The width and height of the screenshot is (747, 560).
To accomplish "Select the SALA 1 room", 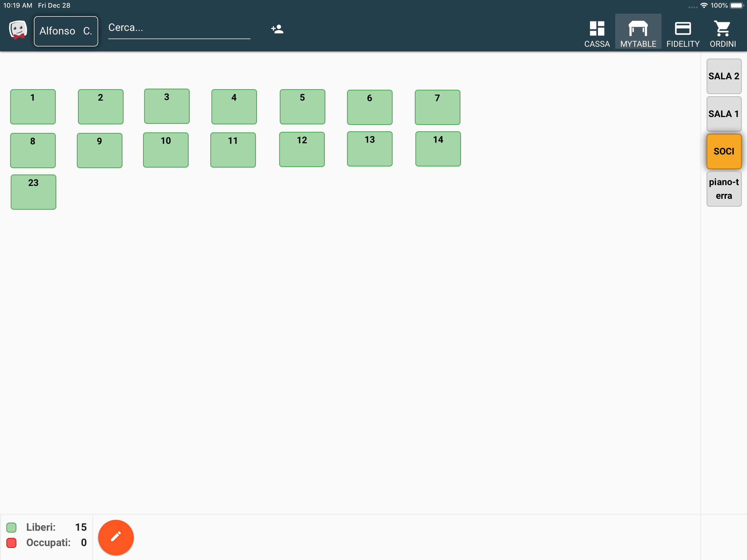I will point(724,114).
